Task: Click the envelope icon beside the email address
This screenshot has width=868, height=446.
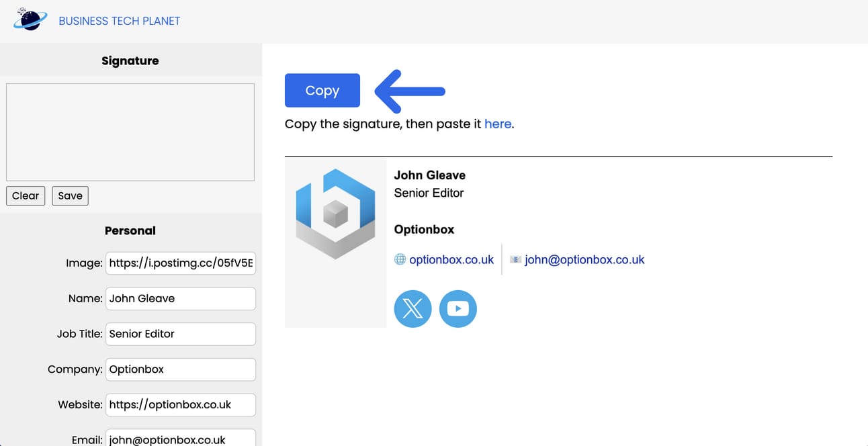Action: click(x=515, y=259)
